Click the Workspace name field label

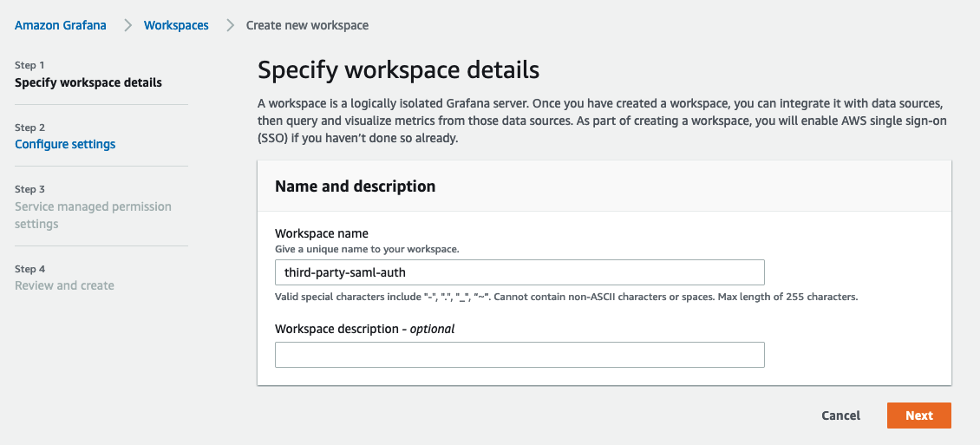[321, 233]
